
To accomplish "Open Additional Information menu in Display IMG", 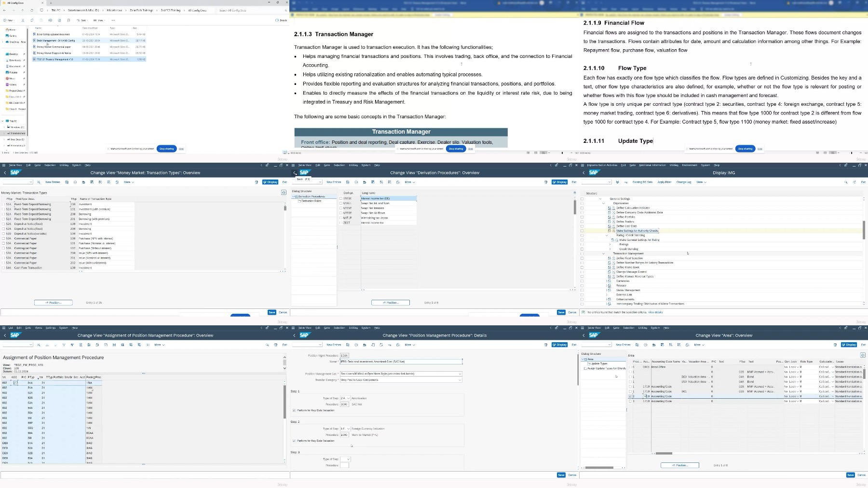I will tap(652, 165).
